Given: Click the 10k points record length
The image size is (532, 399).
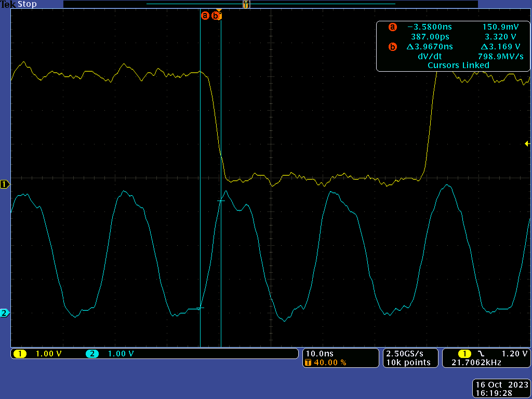Looking at the screenshot, I should 408,362.
